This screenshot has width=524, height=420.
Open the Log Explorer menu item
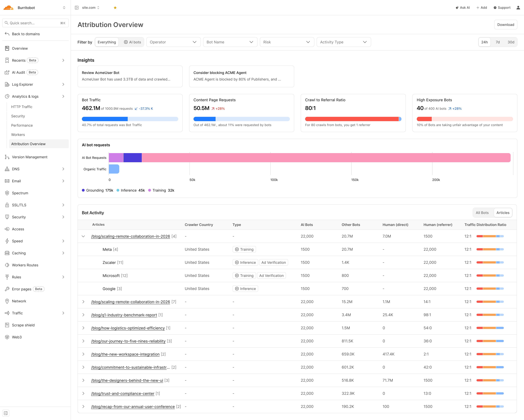(22, 84)
